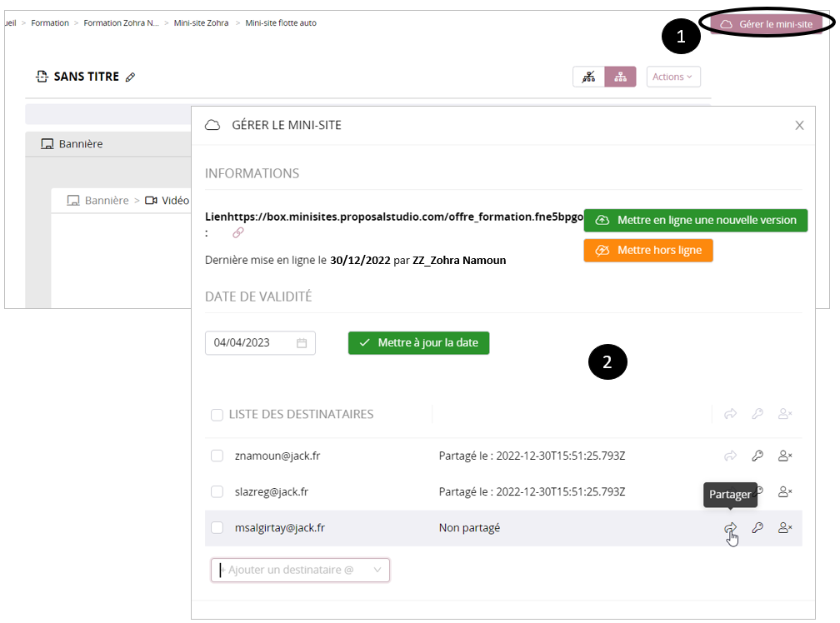Check the box for znamoun@jack.fr
The image size is (840, 623).
[217, 456]
